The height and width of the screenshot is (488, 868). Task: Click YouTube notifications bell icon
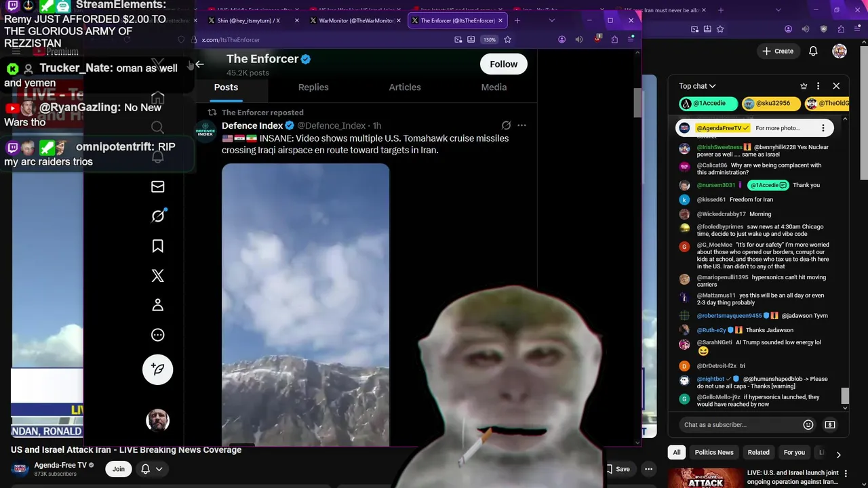tap(813, 51)
